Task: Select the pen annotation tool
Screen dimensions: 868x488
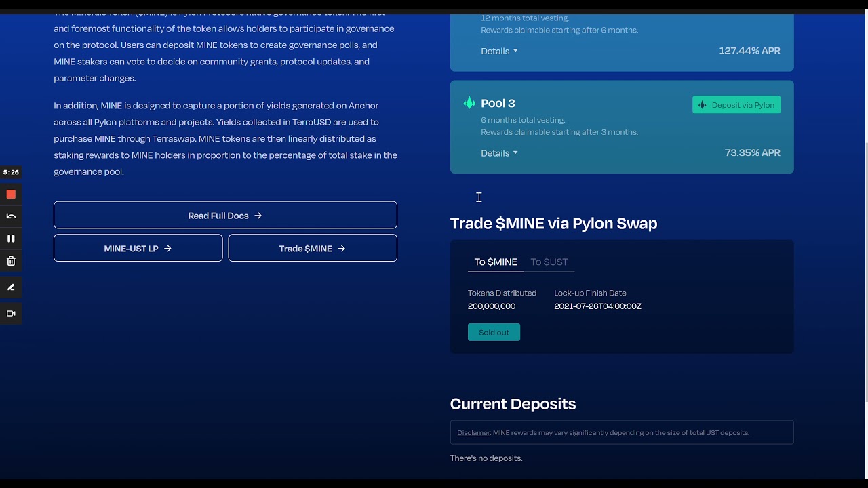Action: point(11,287)
